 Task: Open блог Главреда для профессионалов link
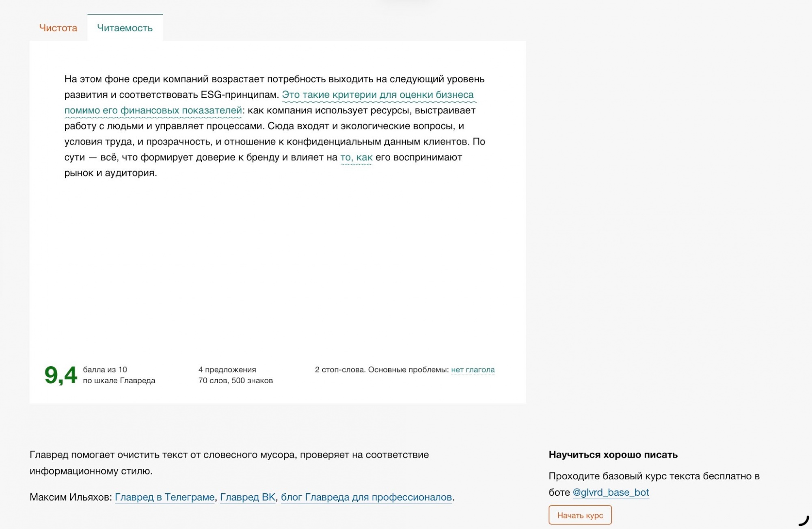tap(366, 497)
